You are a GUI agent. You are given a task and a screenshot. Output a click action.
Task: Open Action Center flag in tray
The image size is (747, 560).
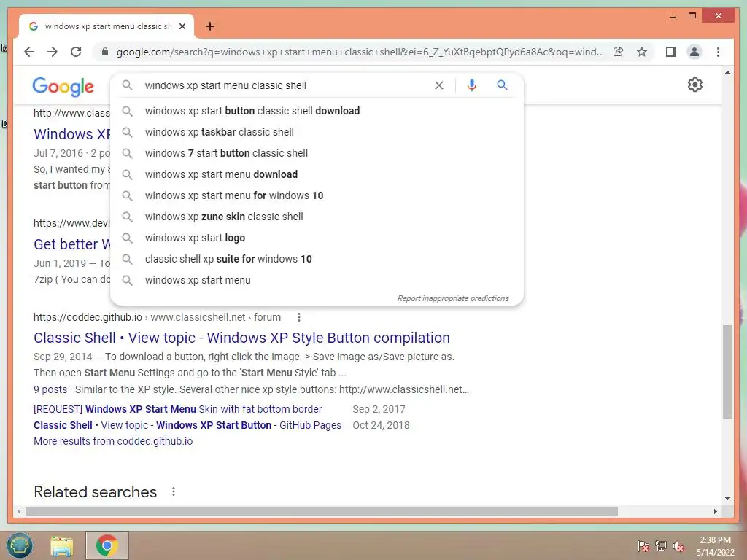[643, 545]
